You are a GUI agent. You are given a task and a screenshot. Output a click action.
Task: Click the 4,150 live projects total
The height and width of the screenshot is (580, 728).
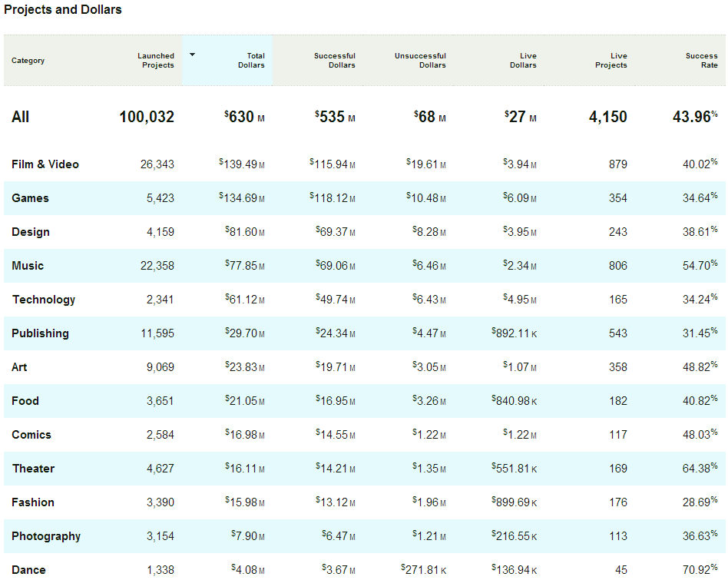point(608,117)
